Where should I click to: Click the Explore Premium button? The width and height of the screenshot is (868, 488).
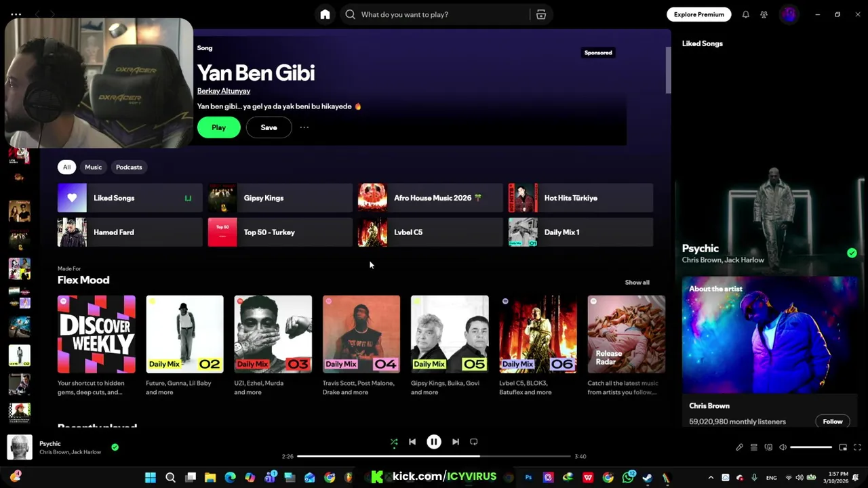click(699, 14)
